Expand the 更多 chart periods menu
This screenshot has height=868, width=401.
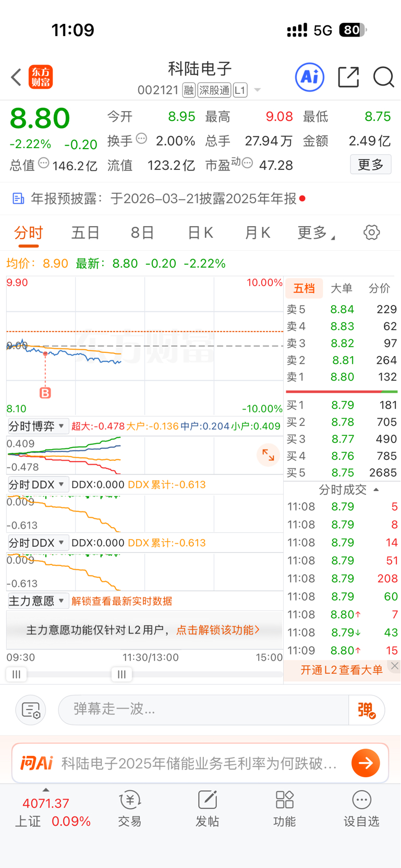[316, 233]
